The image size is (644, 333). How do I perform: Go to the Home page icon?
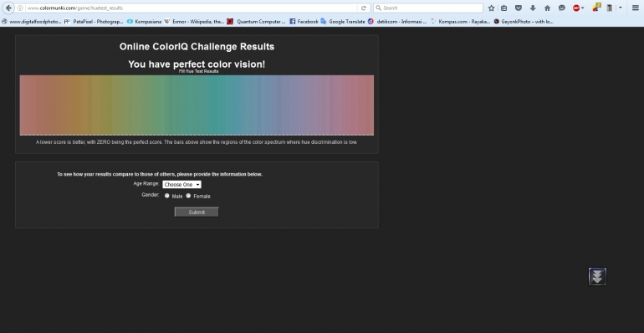(547, 8)
